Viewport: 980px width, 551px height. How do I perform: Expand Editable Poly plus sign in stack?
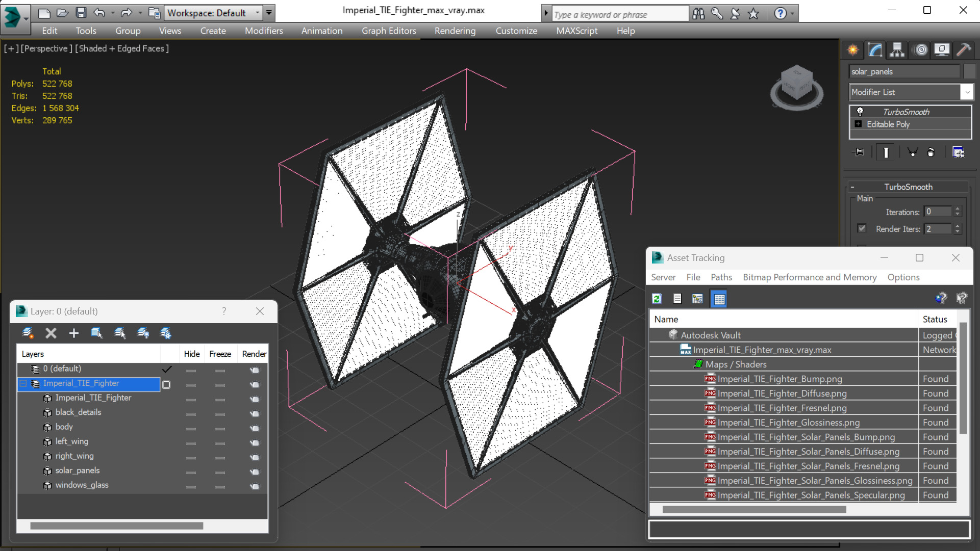[x=858, y=124]
